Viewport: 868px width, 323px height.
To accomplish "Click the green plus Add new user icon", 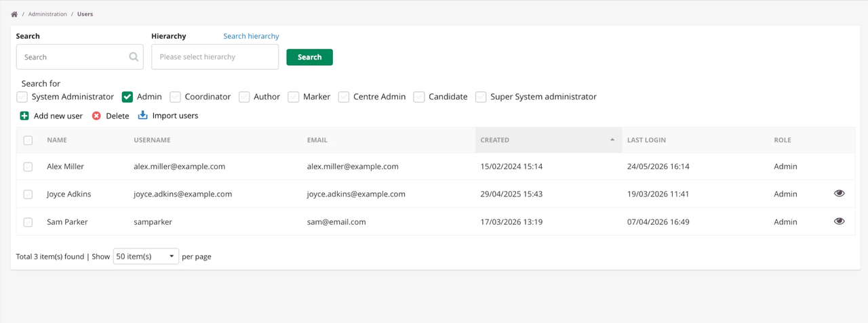I will 24,116.
